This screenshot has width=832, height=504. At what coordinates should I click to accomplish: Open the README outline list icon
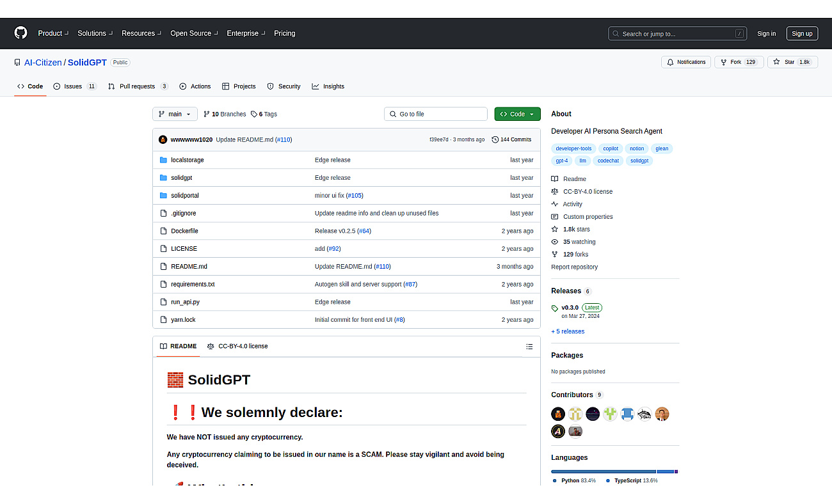pos(529,346)
